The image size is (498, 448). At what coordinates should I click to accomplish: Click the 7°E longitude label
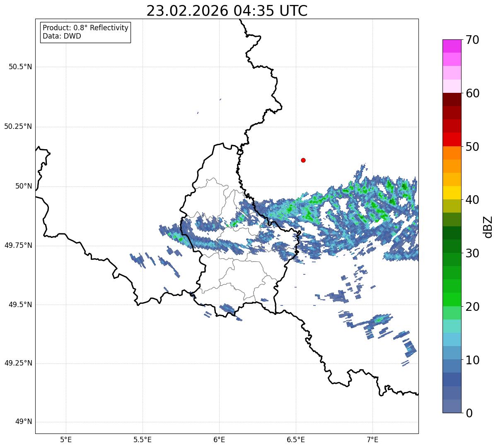372,440
